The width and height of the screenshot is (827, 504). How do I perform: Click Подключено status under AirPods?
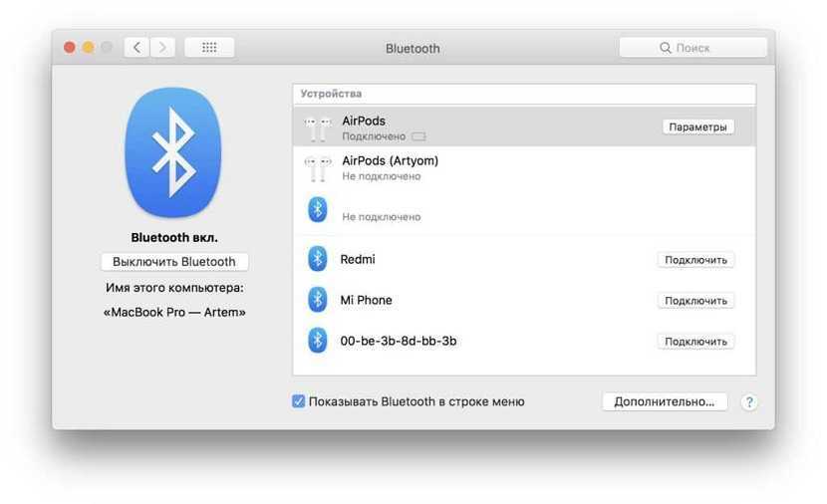coord(374,136)
